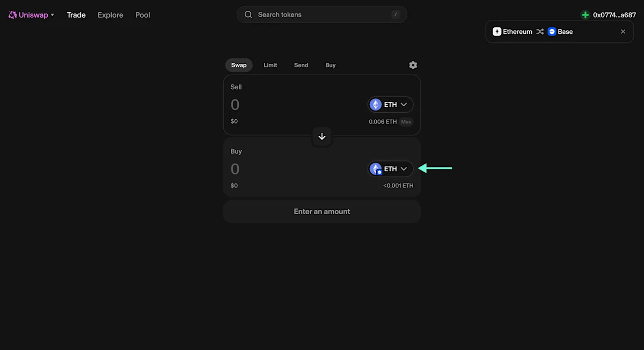Viewport: 644px width, 350px height.
Task: Open swap settings gear
Action: [x=413, y=65]
